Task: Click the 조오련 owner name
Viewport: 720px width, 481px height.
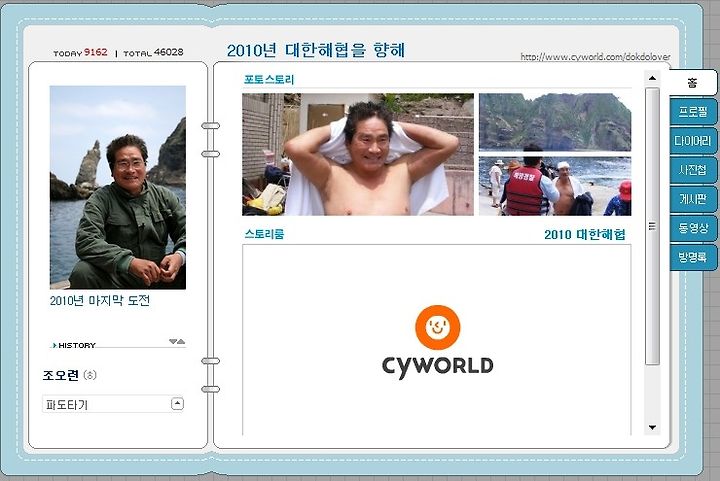Action: tap(61, 375)
